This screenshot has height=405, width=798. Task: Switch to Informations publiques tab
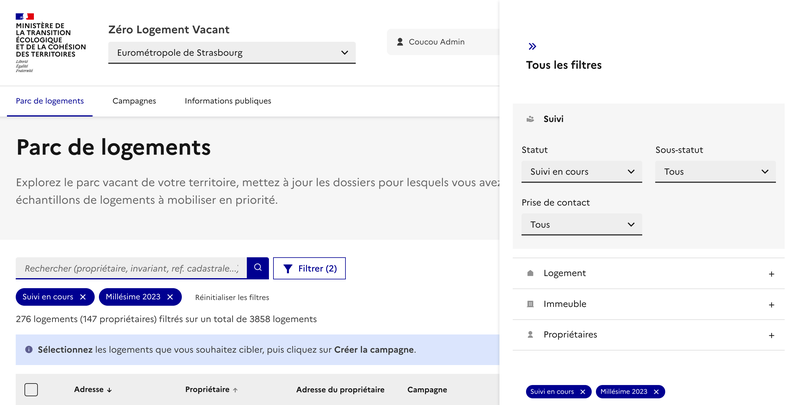click(x=228, y=101)
